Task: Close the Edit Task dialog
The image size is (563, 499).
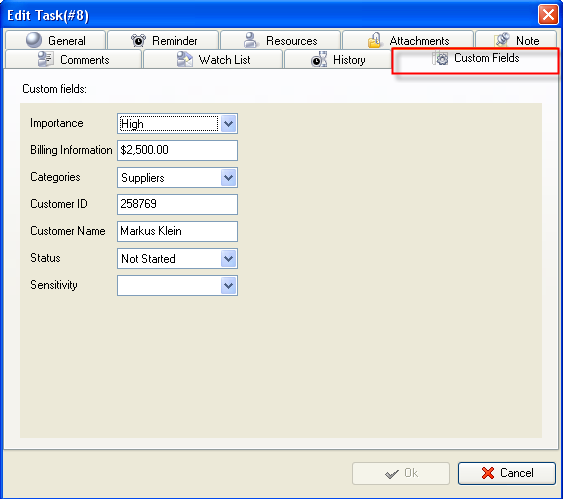Action: coord(548,15)
